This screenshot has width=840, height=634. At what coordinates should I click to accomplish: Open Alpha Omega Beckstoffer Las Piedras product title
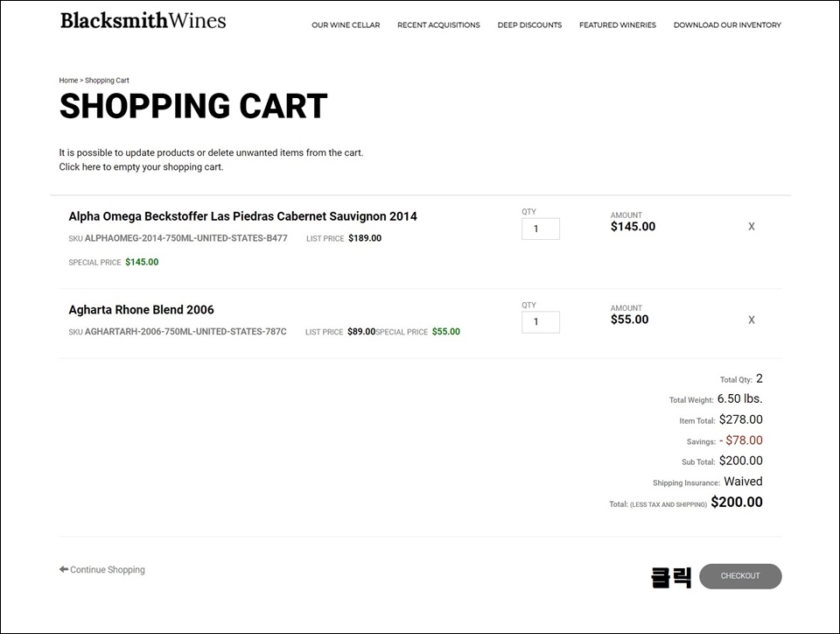(x=242, y=216)
